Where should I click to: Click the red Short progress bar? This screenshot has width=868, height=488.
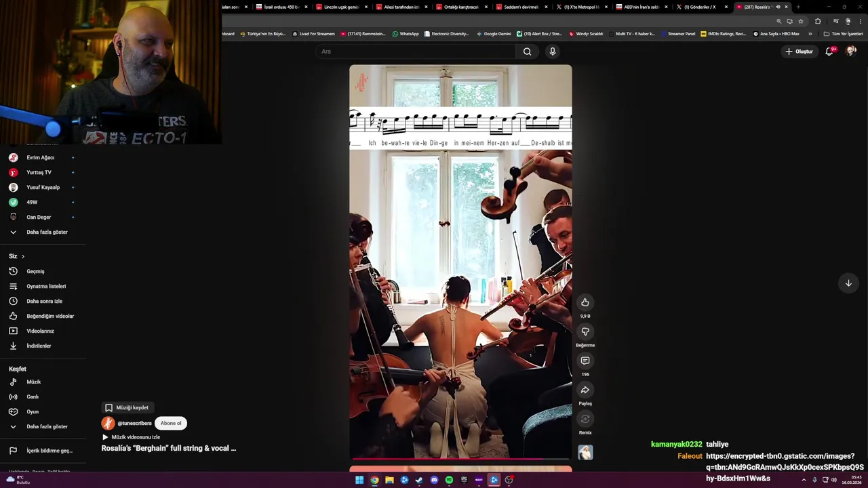pos(460,459)
